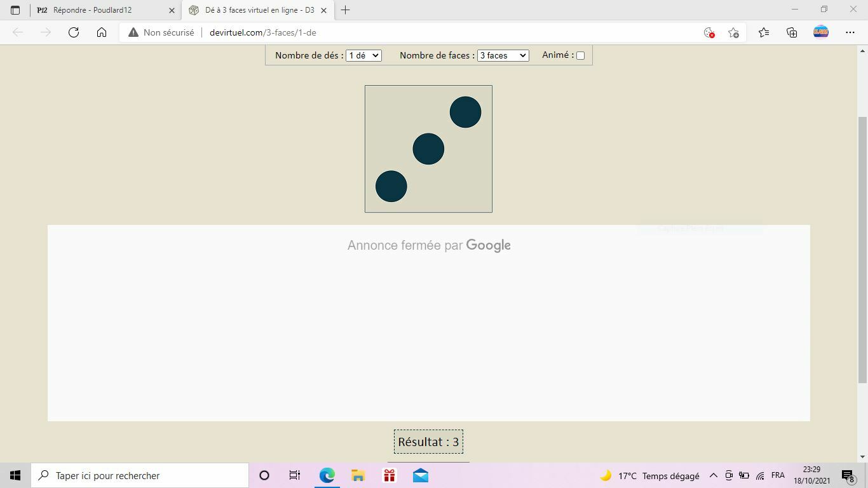868x488 pixels.
Task: Click the scrollbar up arrow
Action: [x=863, y=50]
